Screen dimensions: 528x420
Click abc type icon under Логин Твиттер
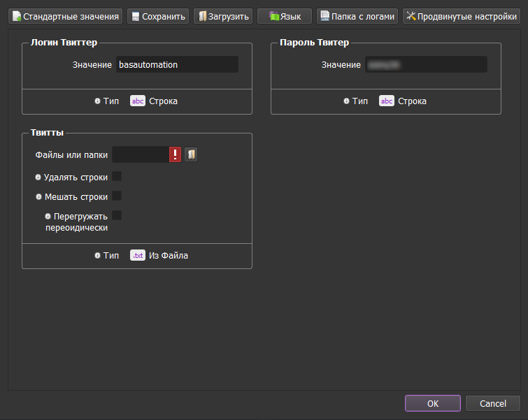point(138,101)
